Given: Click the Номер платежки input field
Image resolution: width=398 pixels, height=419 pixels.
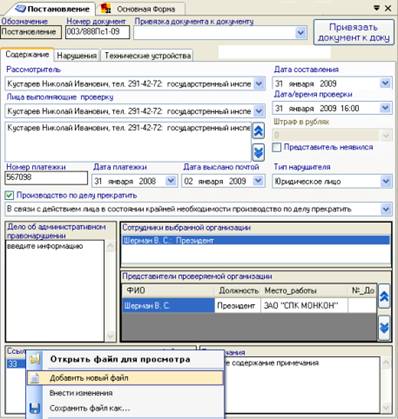Looking at the screenshot, I should pos(46,178).
